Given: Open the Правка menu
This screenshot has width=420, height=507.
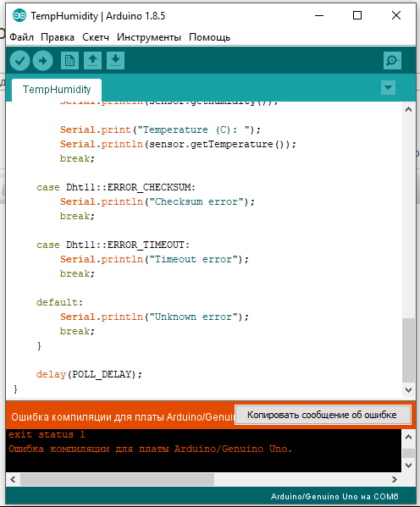Looking at the screenshot, I should (58, 37).
